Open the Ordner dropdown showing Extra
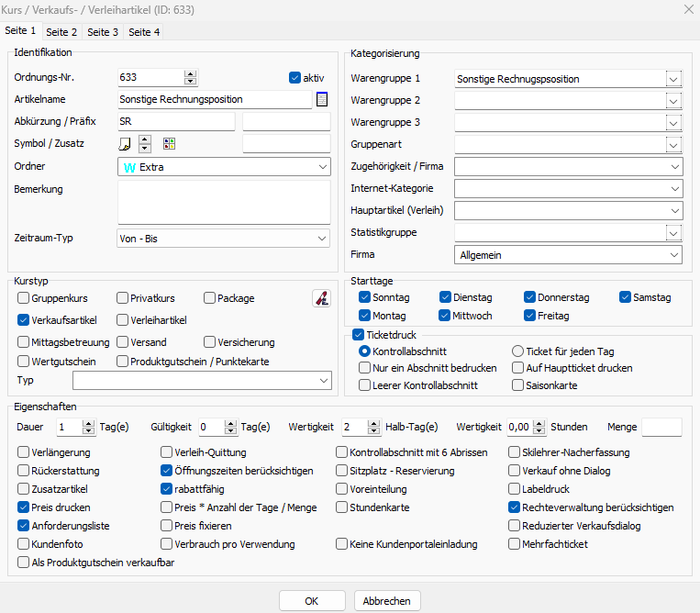Image resolution: width=700 pixels, height=613 pixels. (224, 166)
